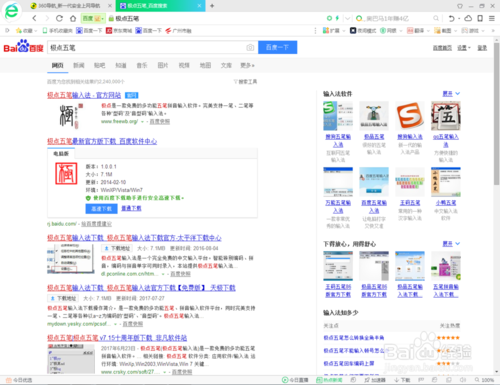Click the green lightning speed mode icon
The image size is (500, 385).
[337, 18]
